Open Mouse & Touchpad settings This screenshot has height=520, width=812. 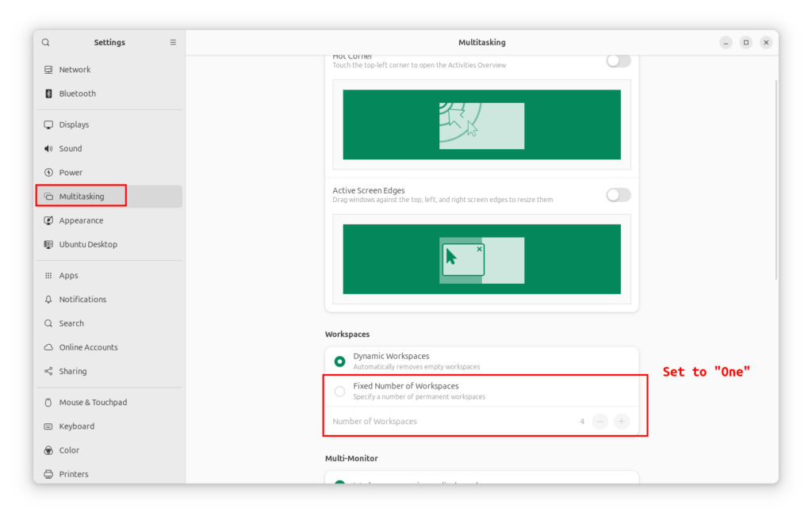pos(92,403)
